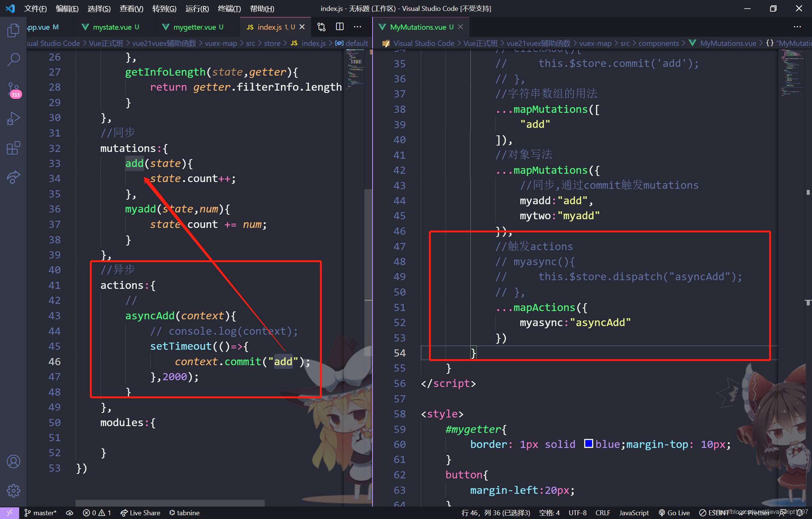
Task: Open the Search view icon
Action: click(13, 59)
